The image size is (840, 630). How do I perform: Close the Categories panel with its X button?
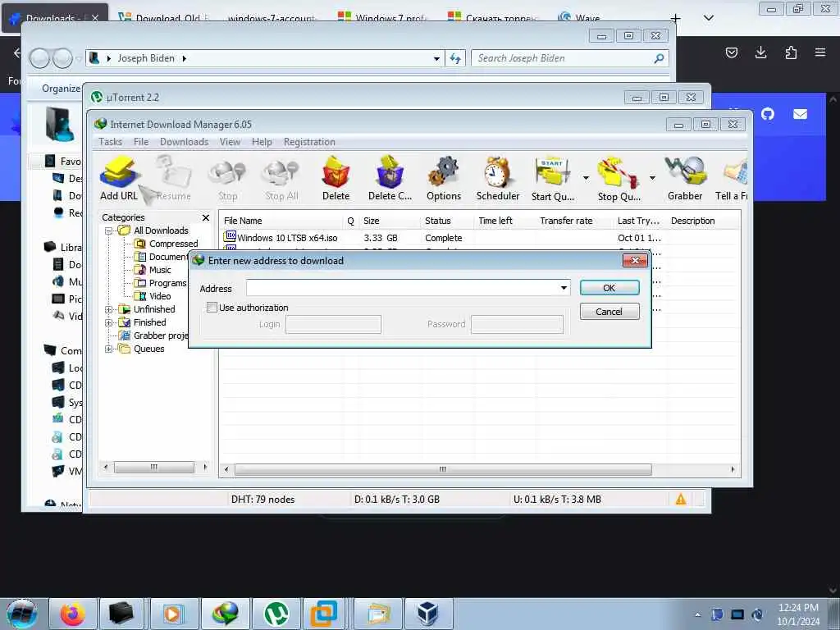206,217
